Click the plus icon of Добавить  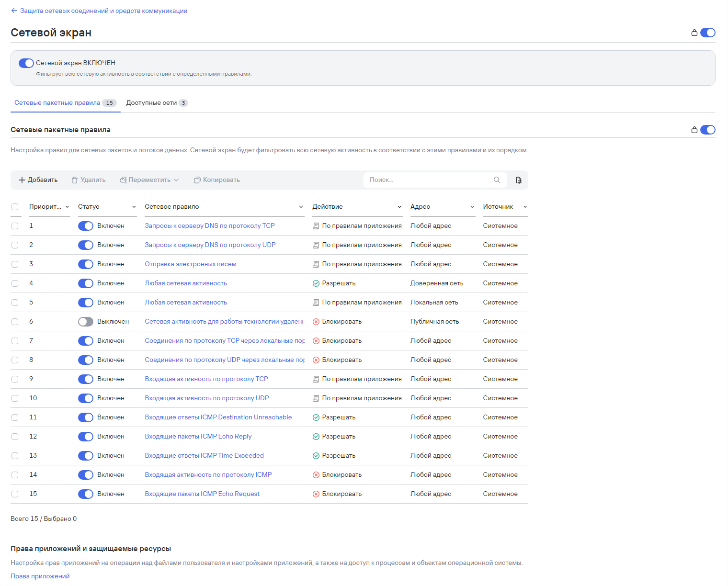pos(22,180)
